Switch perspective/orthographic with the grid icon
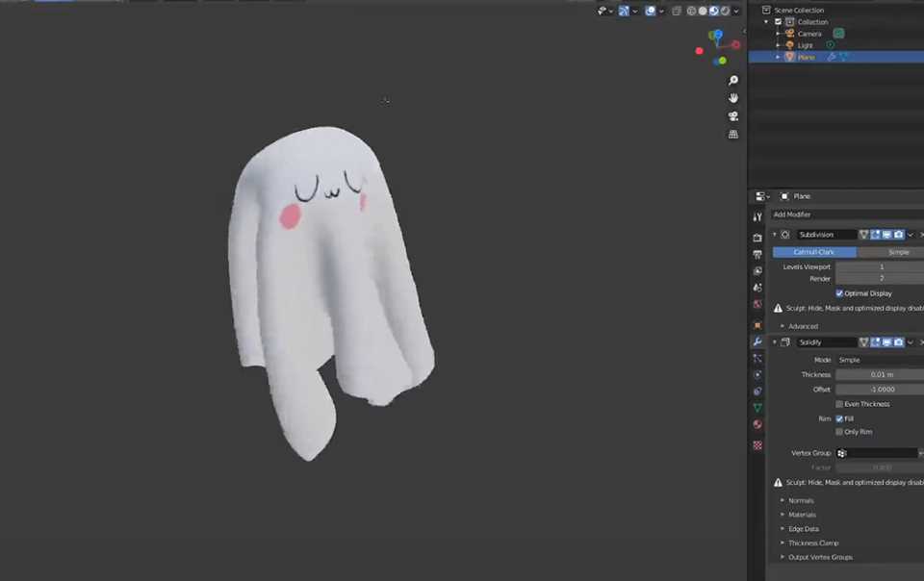 click(x=733, y=135)
